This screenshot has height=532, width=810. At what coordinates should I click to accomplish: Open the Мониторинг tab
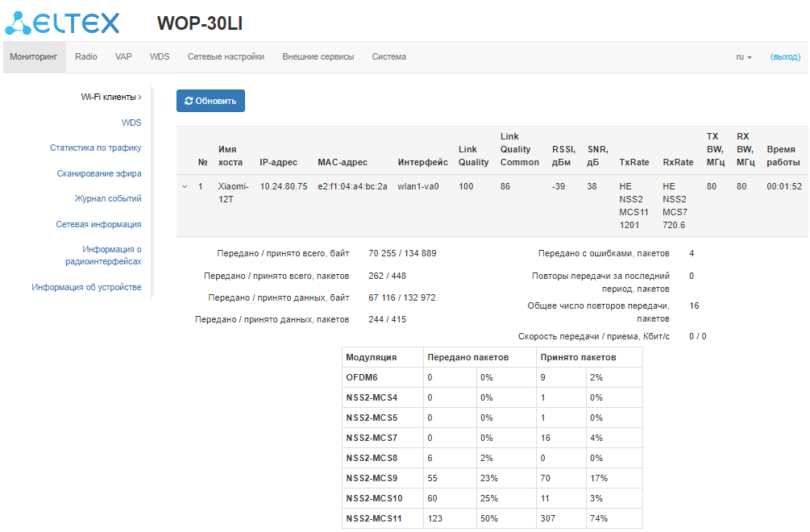click(34, 57)
